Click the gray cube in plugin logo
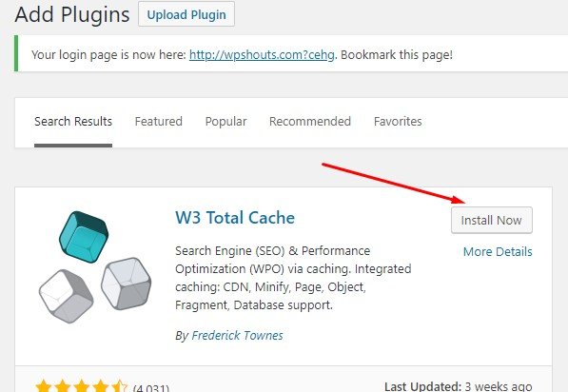 pyautogui.click(x=126, y=284)
